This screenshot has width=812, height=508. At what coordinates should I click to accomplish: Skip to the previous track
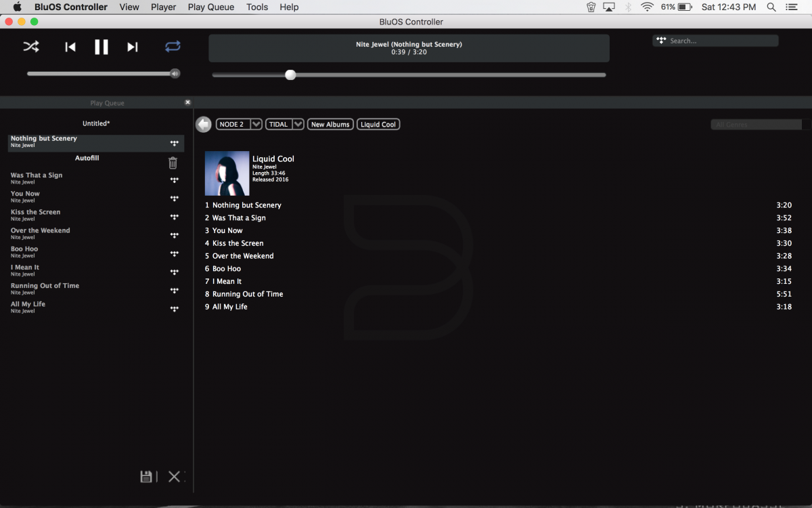click(x=70, y=47)
